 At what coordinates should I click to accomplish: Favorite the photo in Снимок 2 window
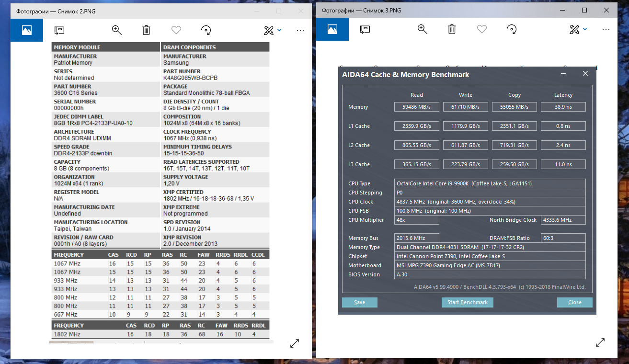click(176, 30)
